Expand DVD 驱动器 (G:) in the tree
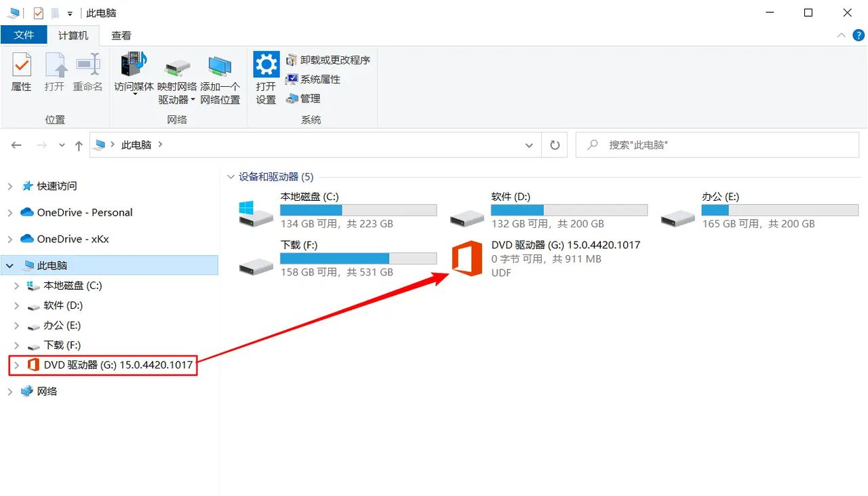868x496 pixels. 17,365
